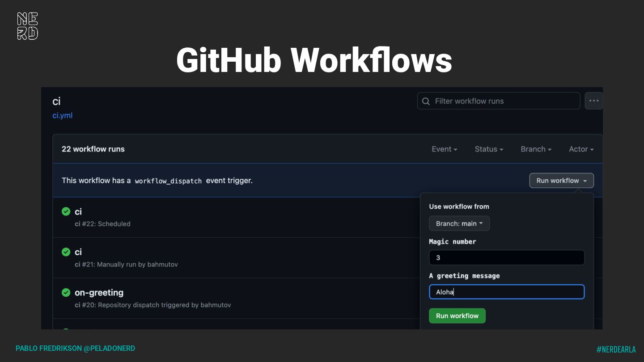Open the on-greeting workflow run

pyautogui.click(x=99, y=293)
